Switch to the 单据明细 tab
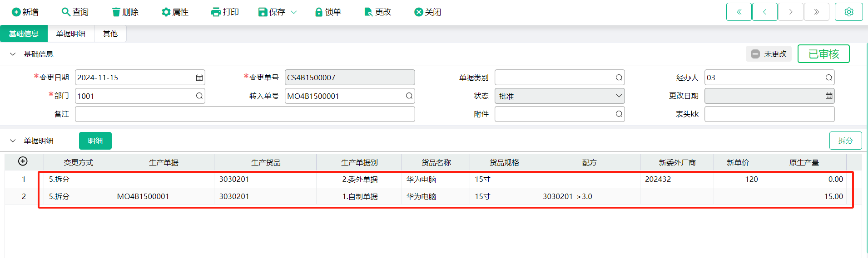The image size is (868, 258). point(70,34)
